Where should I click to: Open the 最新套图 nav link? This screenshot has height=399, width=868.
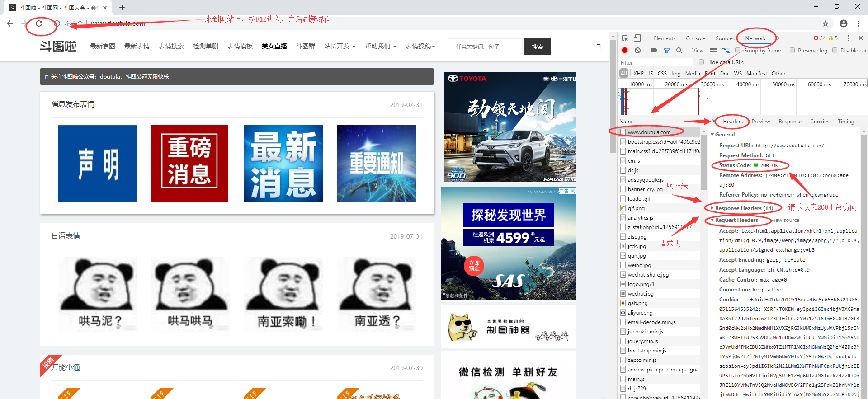(x=103, y=46)
